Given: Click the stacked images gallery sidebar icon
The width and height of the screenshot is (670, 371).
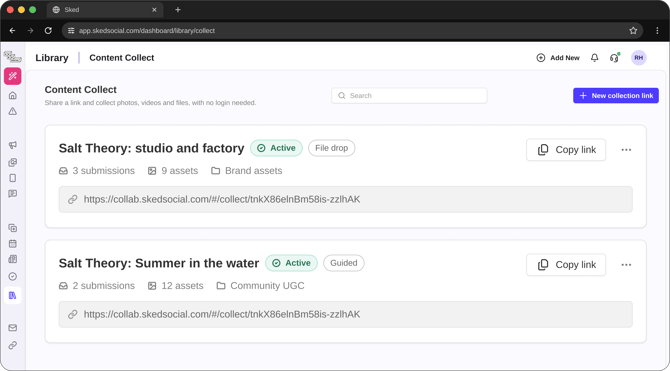Looking at the screenshot, I should (x=13, y=162).
